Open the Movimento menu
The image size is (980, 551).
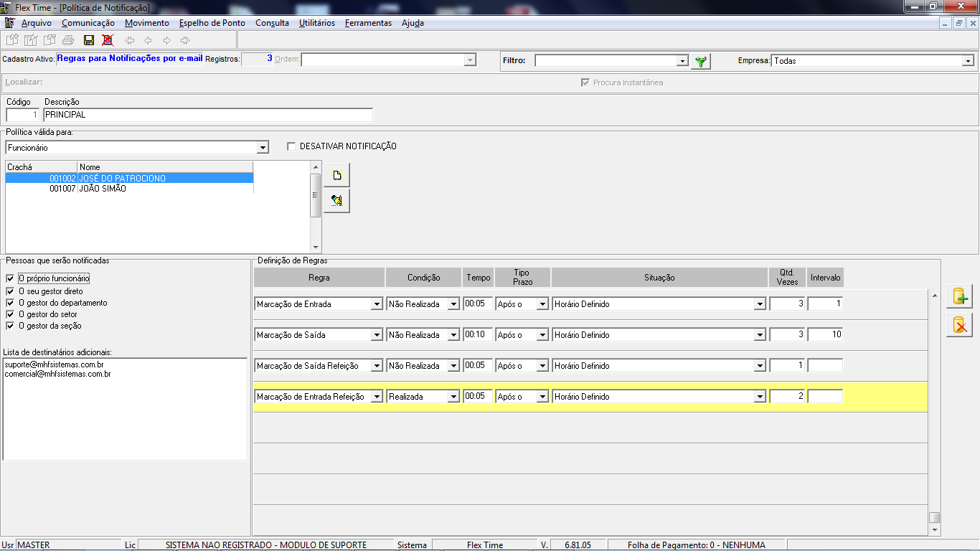pos(147,23)
